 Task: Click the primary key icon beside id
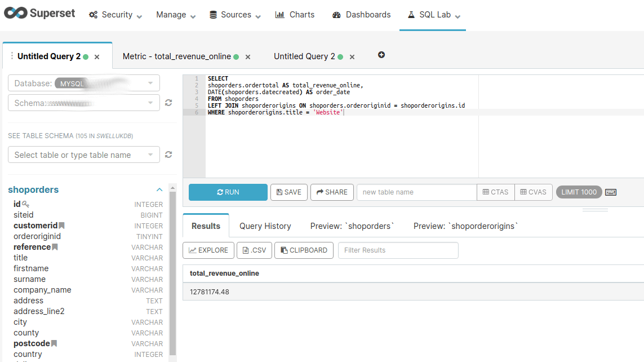[x=25, y=204]
